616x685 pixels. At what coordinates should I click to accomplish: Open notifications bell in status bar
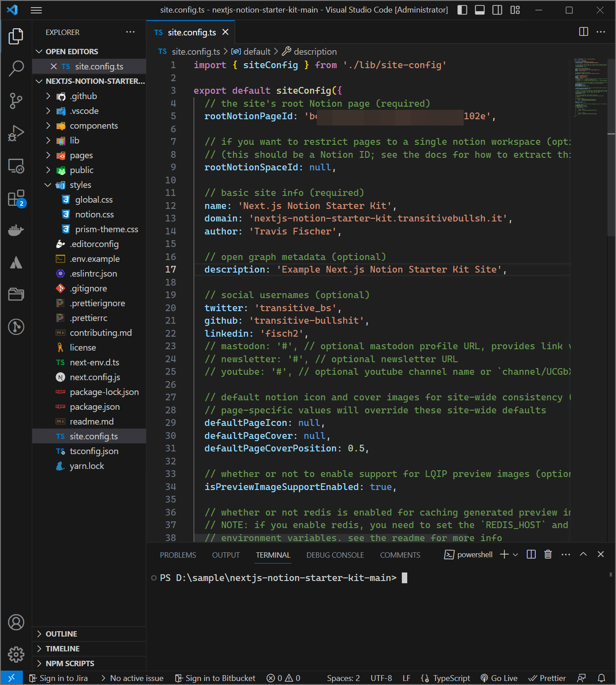602,678
